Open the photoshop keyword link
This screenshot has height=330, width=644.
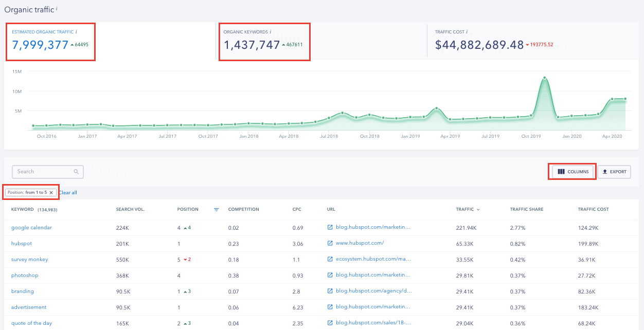(x=25, y=276)
